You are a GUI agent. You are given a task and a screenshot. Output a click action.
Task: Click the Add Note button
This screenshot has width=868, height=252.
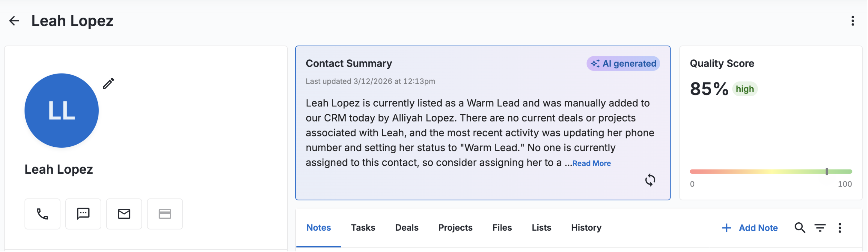coord(751,228)
